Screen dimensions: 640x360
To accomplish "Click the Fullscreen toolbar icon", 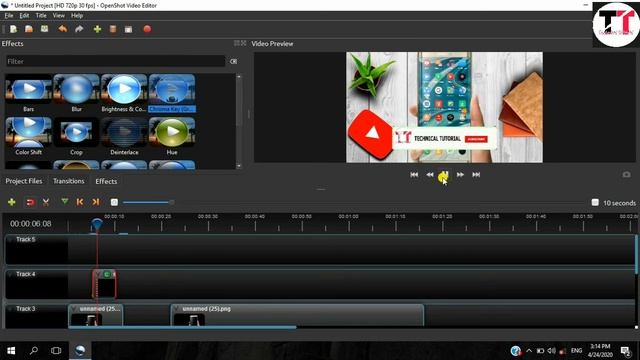I will pyautogui.click(x=128, y=29).
